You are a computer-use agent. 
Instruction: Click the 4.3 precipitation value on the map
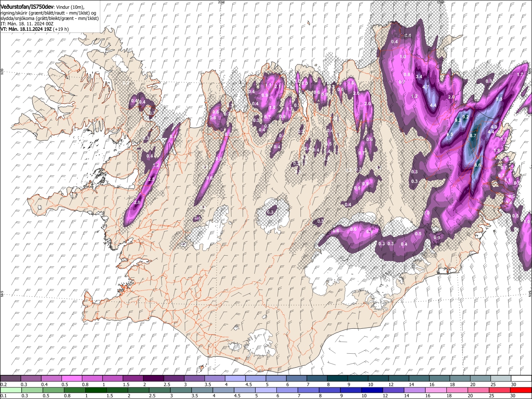494,127
